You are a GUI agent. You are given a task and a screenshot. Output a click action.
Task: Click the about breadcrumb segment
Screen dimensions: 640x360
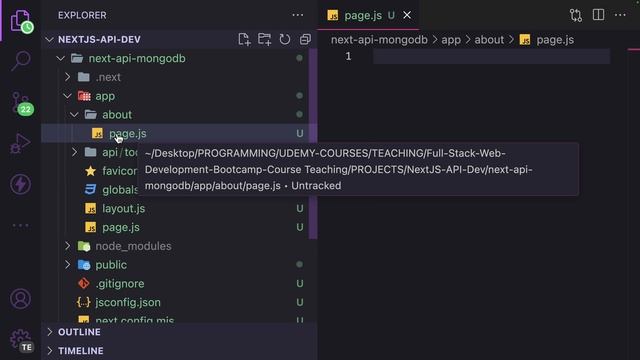click(489, 40)
